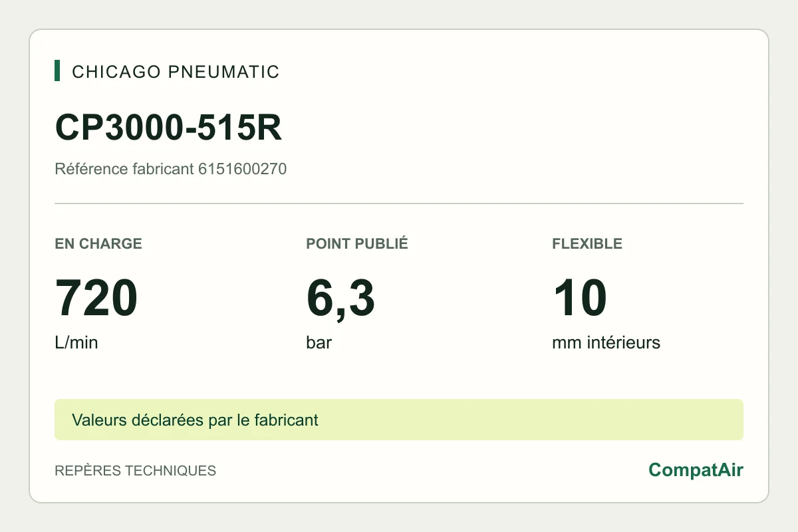
Task: Select the 720 air consumption value
Action: pos(96,299)
